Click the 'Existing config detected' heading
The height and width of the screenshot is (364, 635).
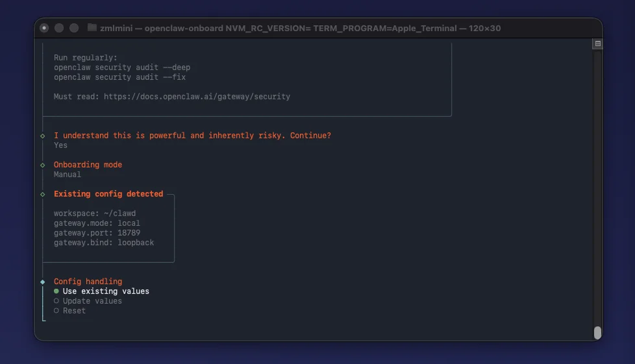coord(108,194)
